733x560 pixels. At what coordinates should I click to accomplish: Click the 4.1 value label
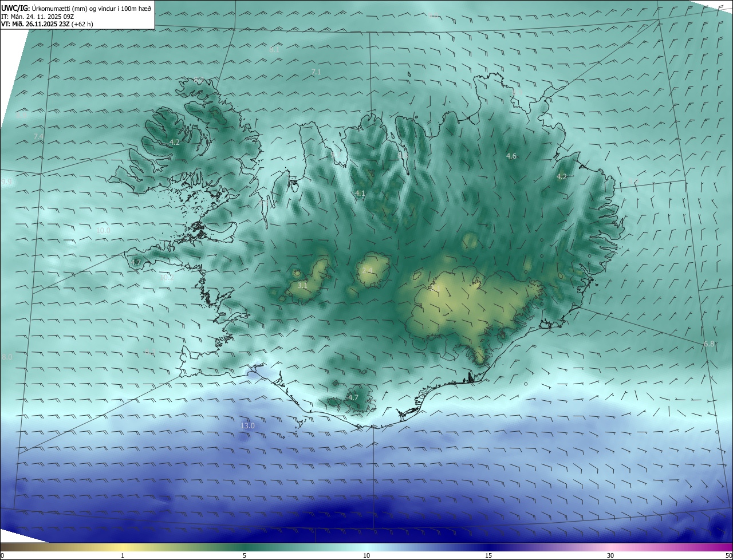[360, 194]
